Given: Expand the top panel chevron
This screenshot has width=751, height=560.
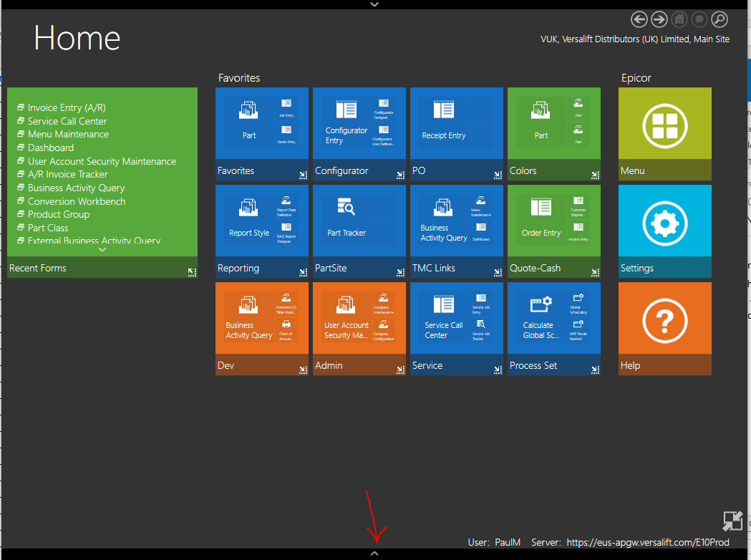Looking at the screenshot, I should click(x=374, y=4).
